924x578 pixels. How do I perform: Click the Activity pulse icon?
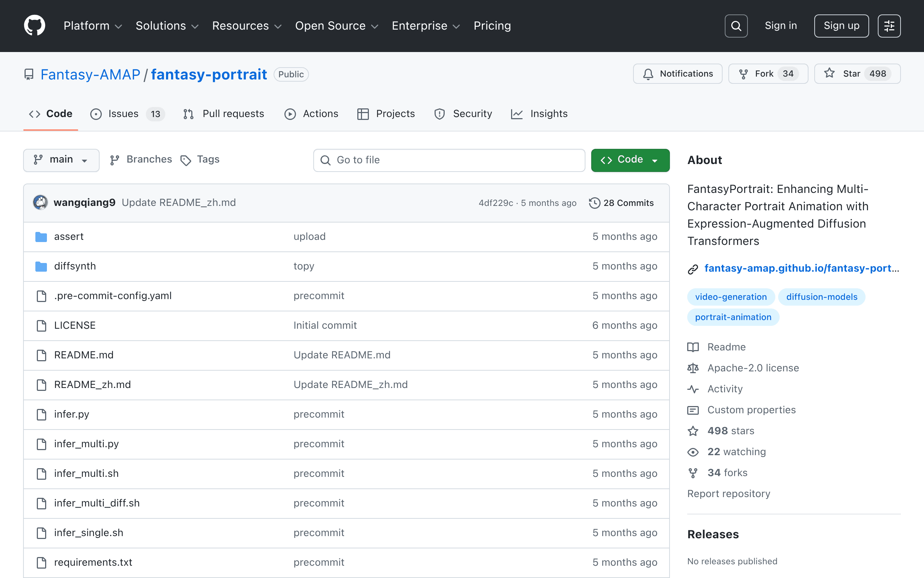[x=693, y=389]
